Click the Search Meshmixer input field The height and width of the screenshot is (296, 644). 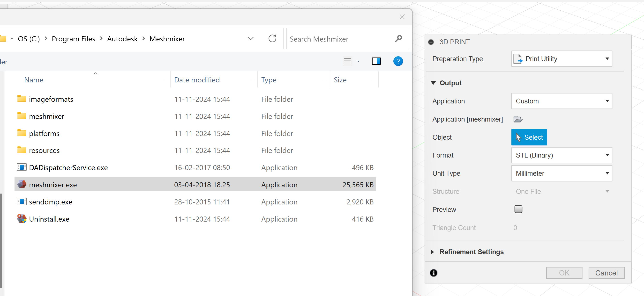(340, 39)
